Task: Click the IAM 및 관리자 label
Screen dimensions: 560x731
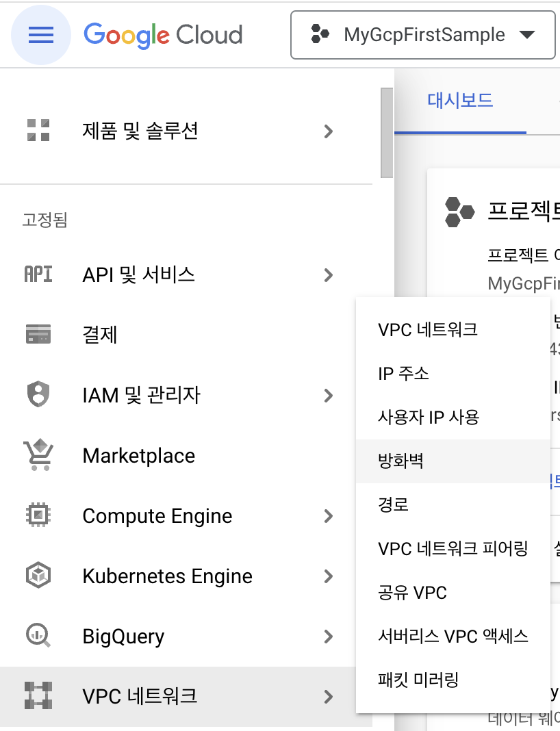Action: 141,396
